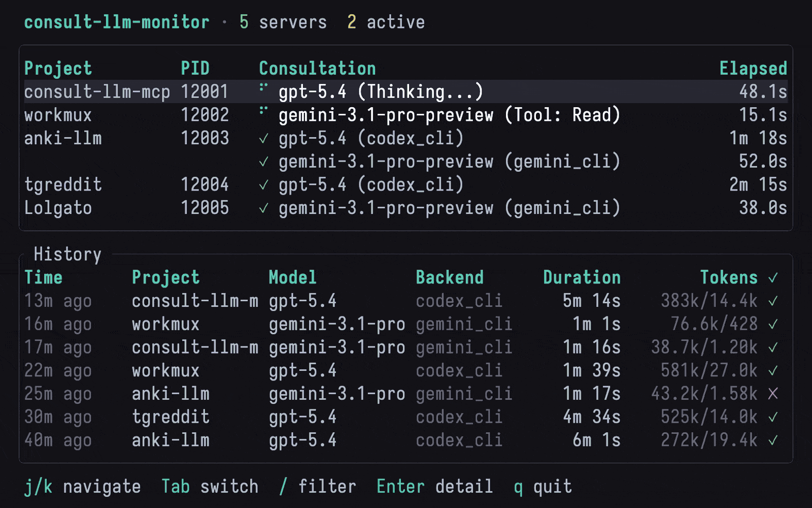
Task: Click the Time column header in History
Action: coord(44,277)
